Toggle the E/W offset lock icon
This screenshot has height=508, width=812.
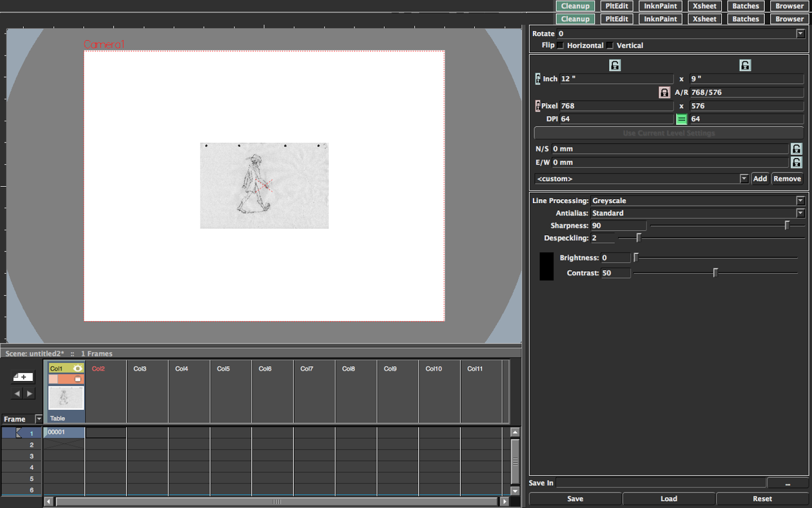coord(796,163)
